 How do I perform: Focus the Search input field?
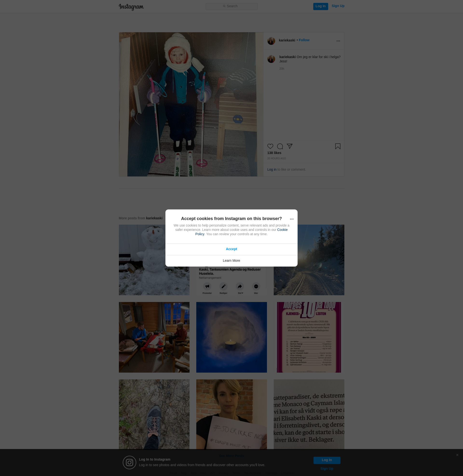pos(231,6)
